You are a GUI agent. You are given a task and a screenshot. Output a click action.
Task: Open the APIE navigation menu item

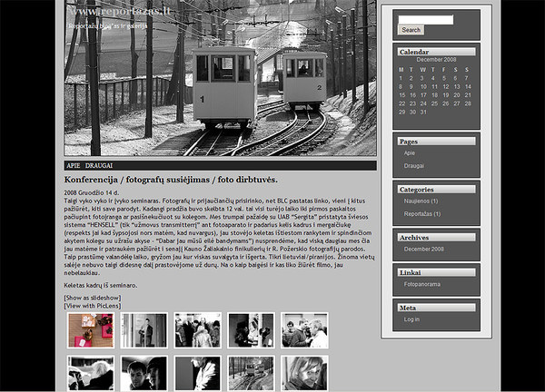click(x=74, y=166)
